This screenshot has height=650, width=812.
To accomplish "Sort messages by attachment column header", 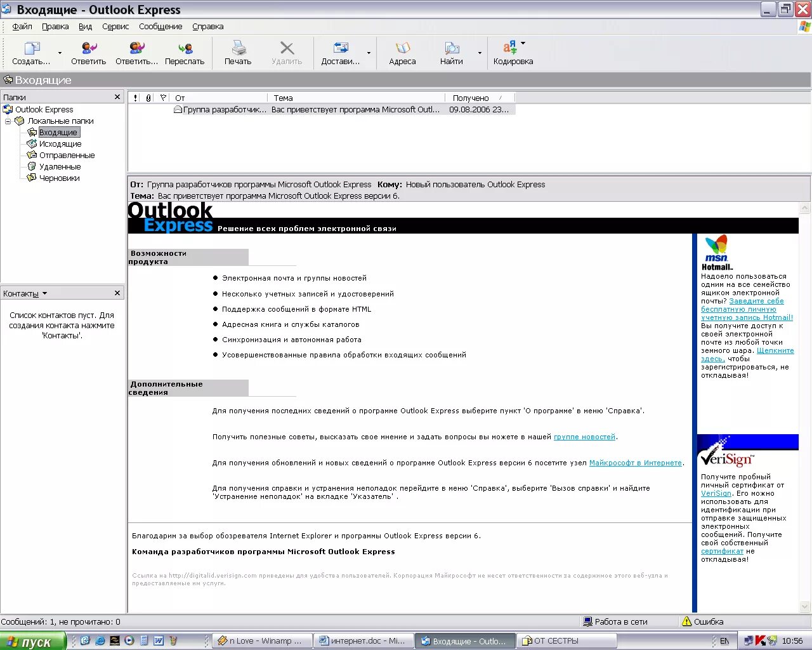I will pyautogui.click(x=148, y=98).
